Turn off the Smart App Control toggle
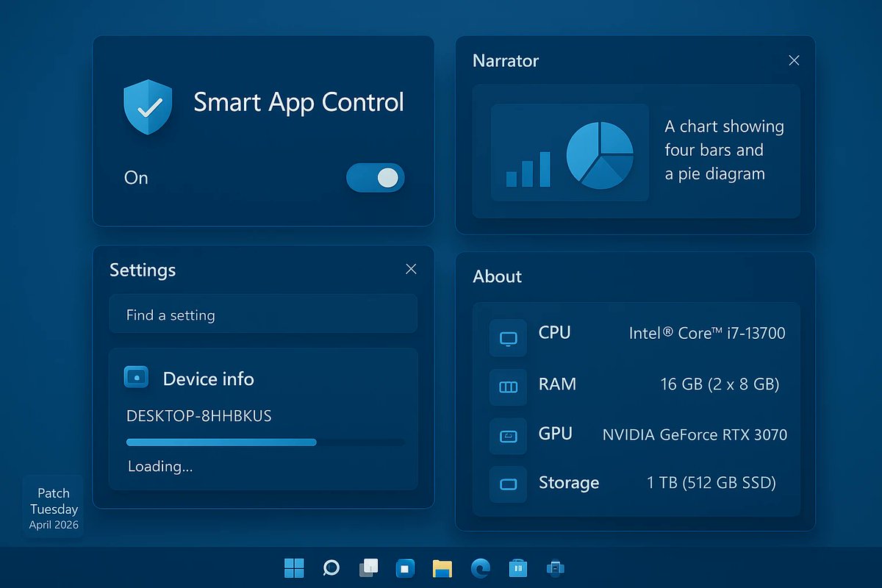This screenshot has width=882, height=588. coord(375,178)
